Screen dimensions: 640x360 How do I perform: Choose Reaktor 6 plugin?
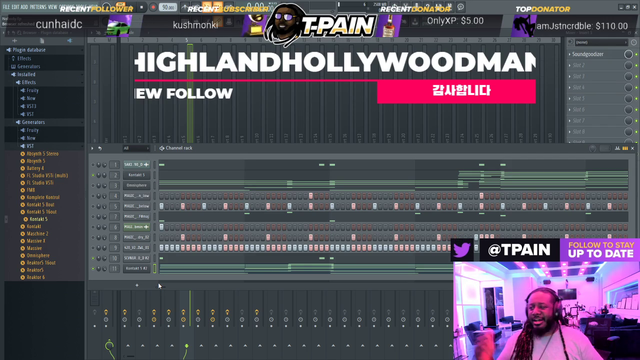[33, 277]
